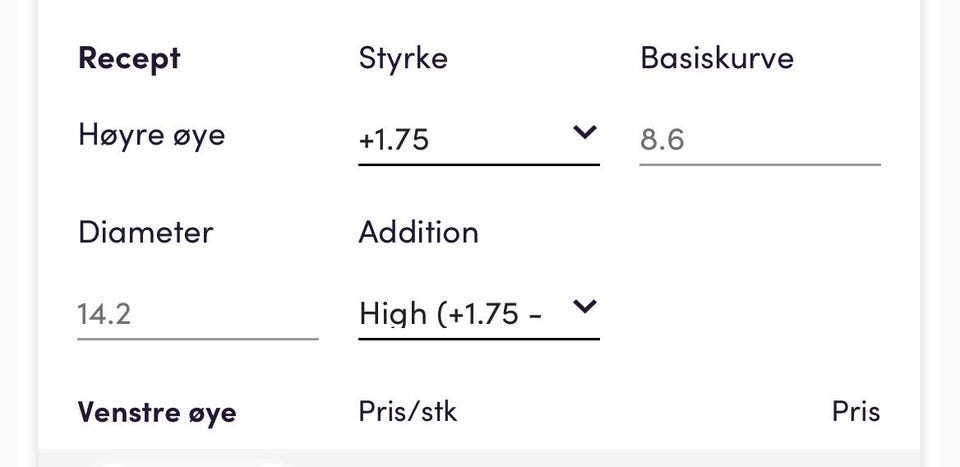Click the Pris/stk column header
Screen dimensions: 960x467
click(408, 412)
